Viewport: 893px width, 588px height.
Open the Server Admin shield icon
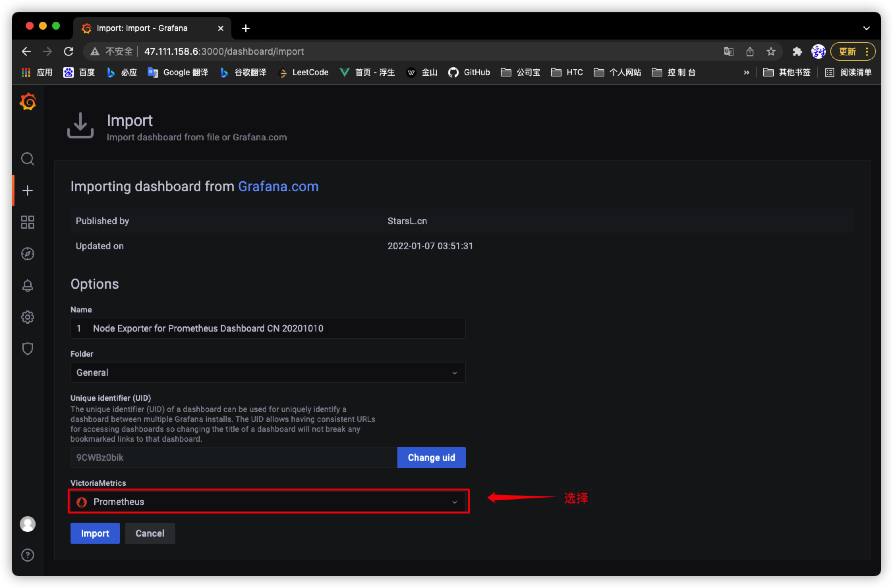pyautogui.click(x=27, y=349)
